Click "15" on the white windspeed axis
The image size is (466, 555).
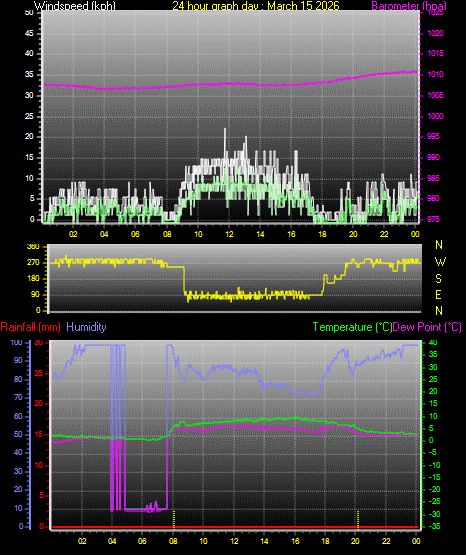click(x=29, y=157)
